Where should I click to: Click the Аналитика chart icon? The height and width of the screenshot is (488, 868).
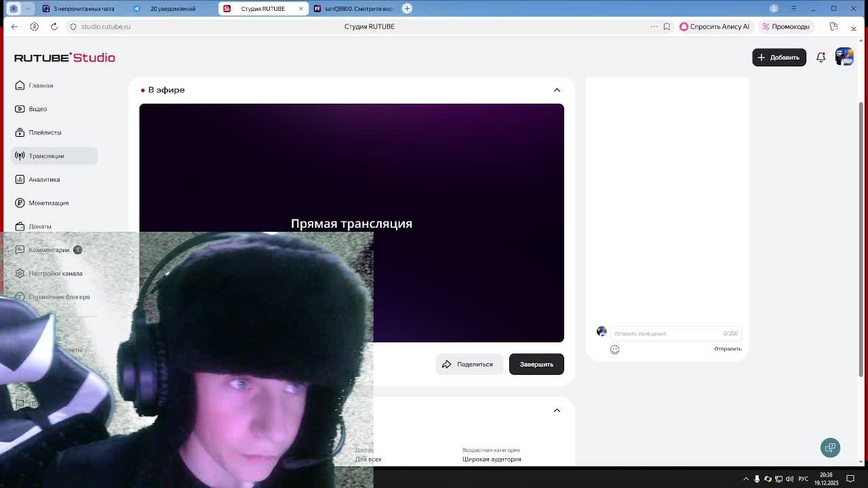point(20,180)
